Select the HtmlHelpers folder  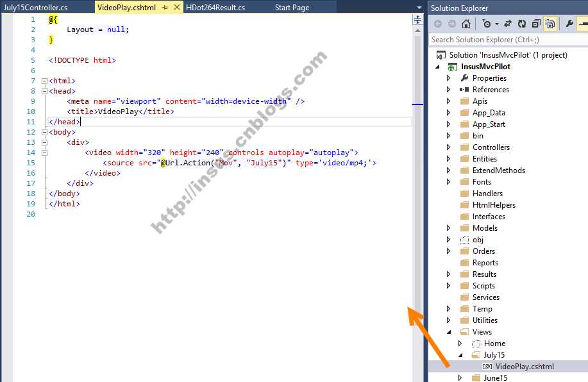(494, 205)
